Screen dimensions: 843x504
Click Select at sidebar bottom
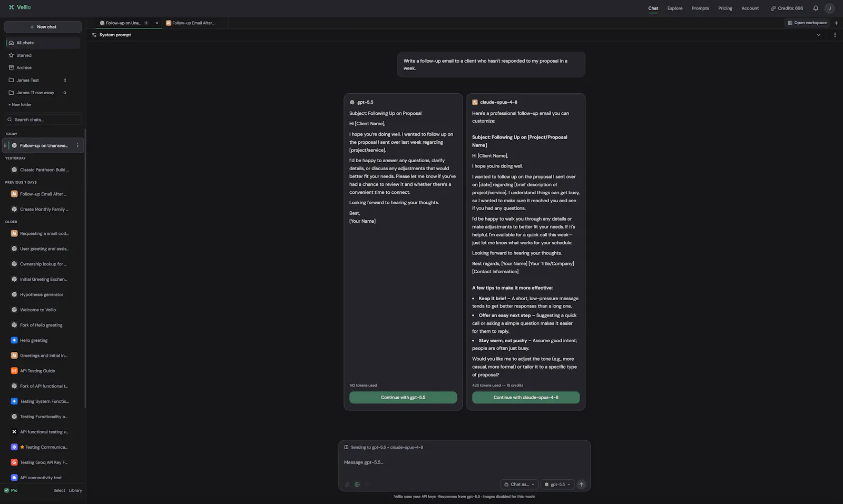[x=59, y=490]
